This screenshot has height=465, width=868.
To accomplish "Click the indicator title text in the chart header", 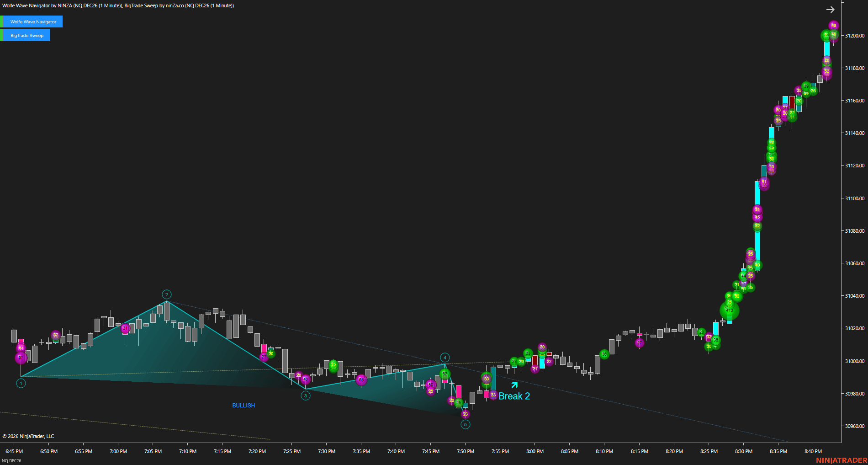I will pyautogui.click(x=118, y=5).
